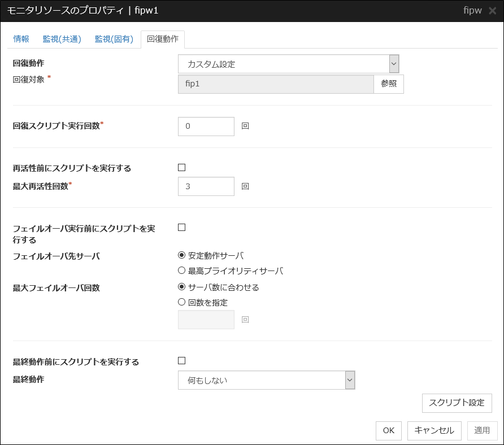Open the スクリプト設定 dialog
Viewport: 504px width, 445px height.
(x=457, y=403)
